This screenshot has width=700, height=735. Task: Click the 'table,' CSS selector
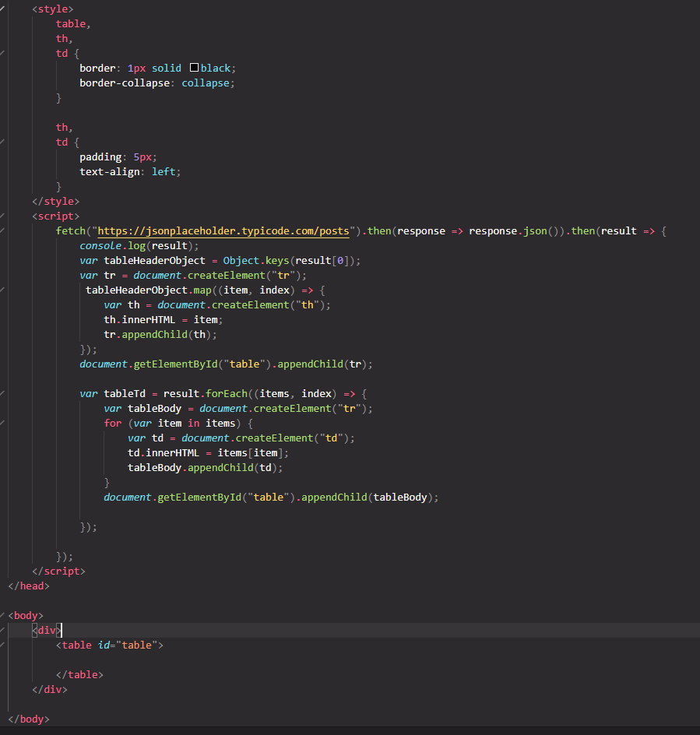pos(74,24)
